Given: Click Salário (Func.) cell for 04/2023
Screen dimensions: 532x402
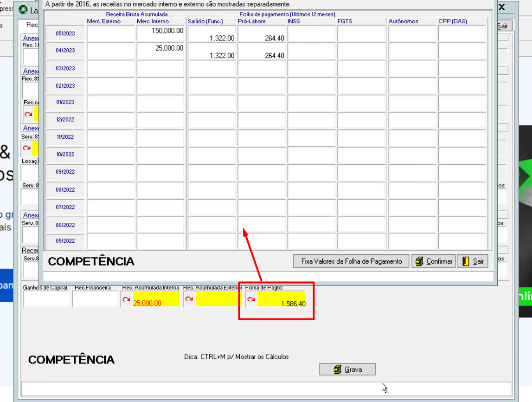Looking at the screenshot, I should click(212, 51).
